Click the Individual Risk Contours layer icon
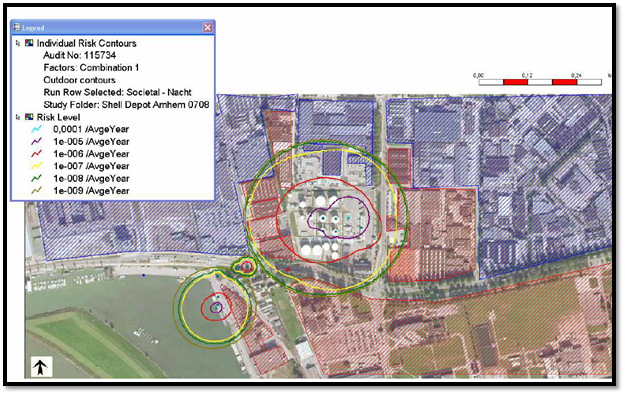Viewport: 625px width, 395px height. click(29, 43)
